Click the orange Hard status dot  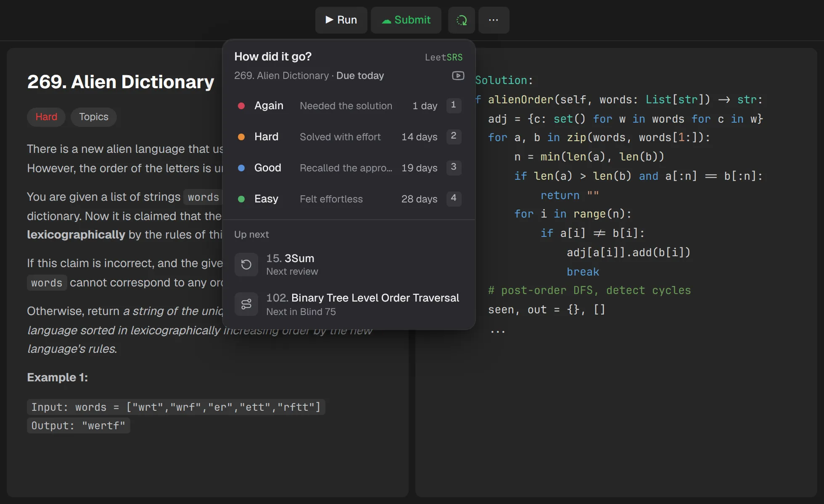[241, 136]
